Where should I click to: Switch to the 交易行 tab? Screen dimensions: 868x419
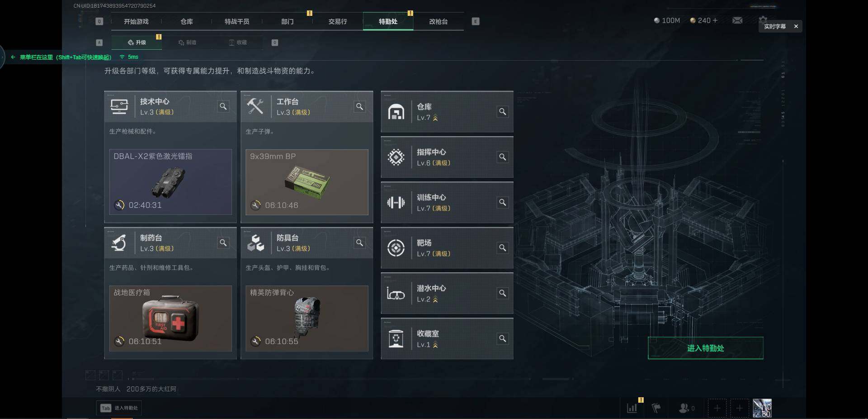338,21
